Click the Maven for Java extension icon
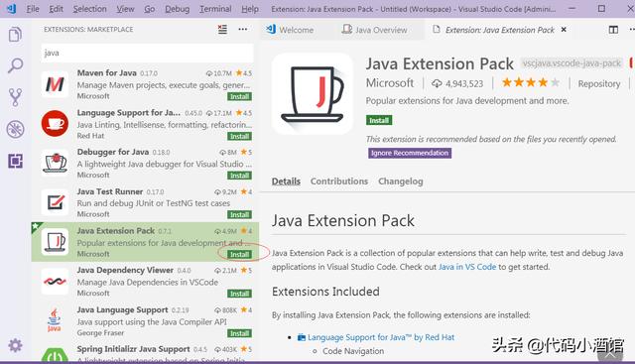The height and width of the screenshot is (364, 635). 55,84
